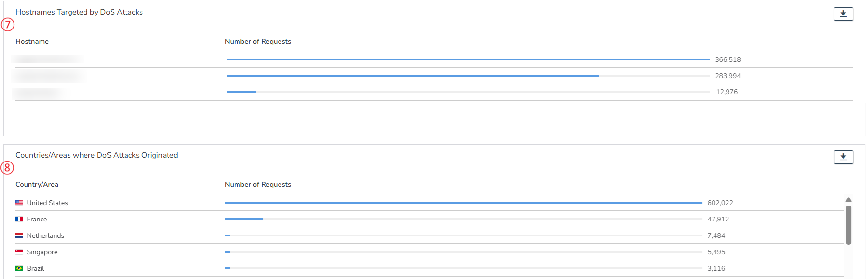Download the Hostnames Targeted by DoS Attacks data

point(843,14)
